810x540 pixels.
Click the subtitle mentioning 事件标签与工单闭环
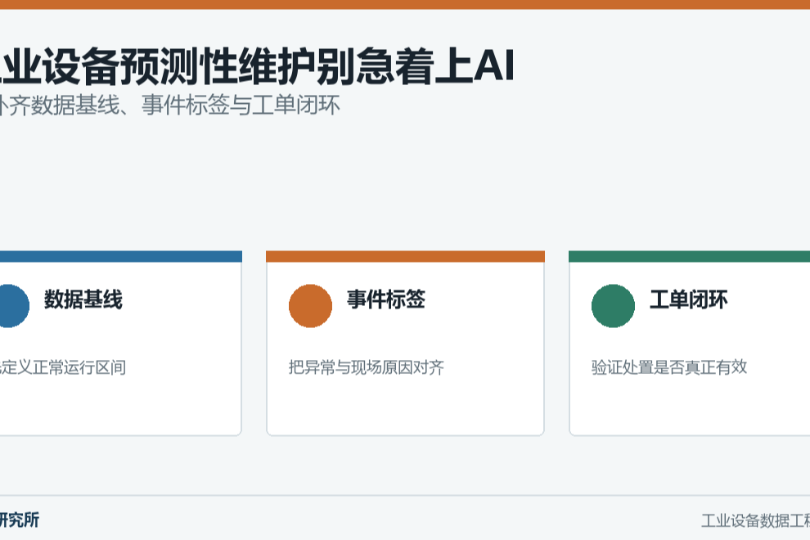point(170,105)
